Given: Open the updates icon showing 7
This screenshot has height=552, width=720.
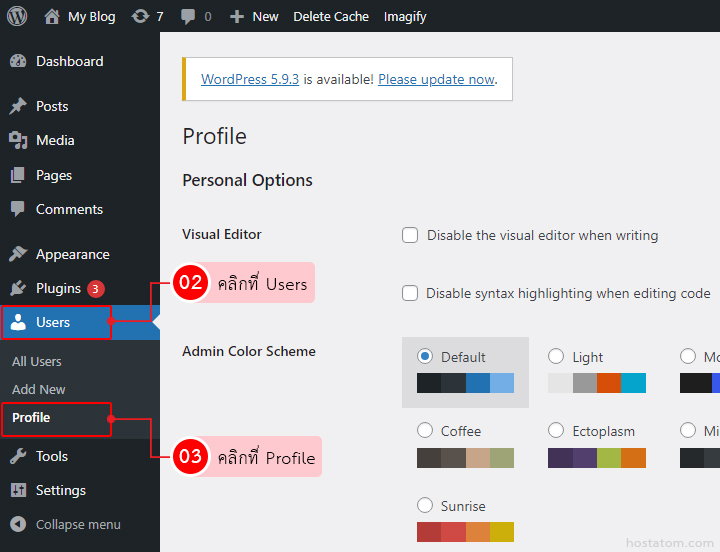Looking at the screenshot, I should [141, 16].
